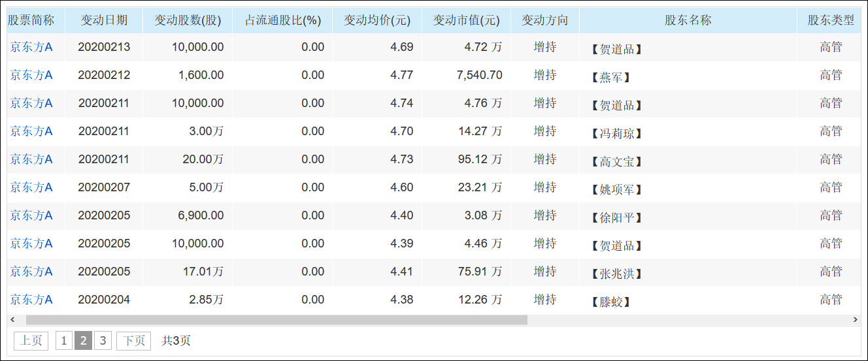
Task: Open 京东方A link in the 冯莉琼 row
Action: tap(31, 131)
